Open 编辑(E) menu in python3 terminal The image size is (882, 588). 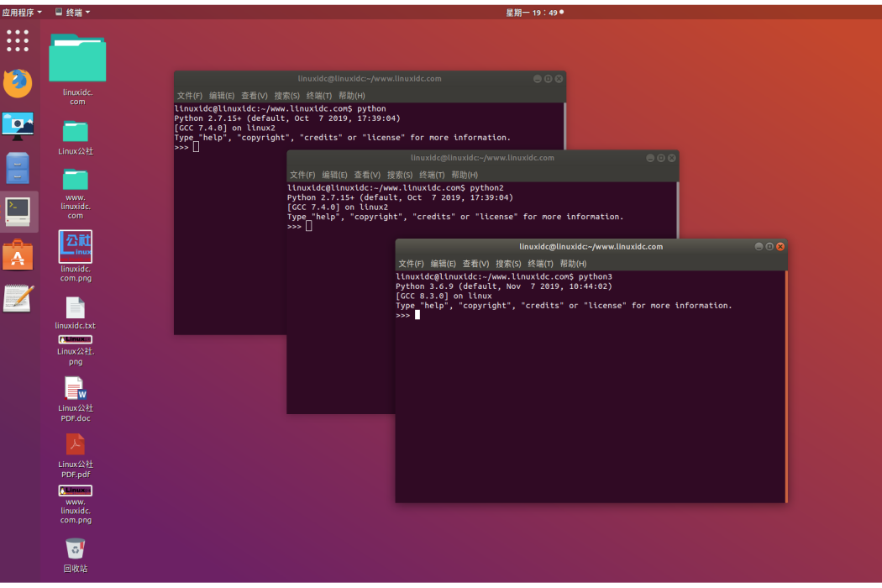(444, 264)
